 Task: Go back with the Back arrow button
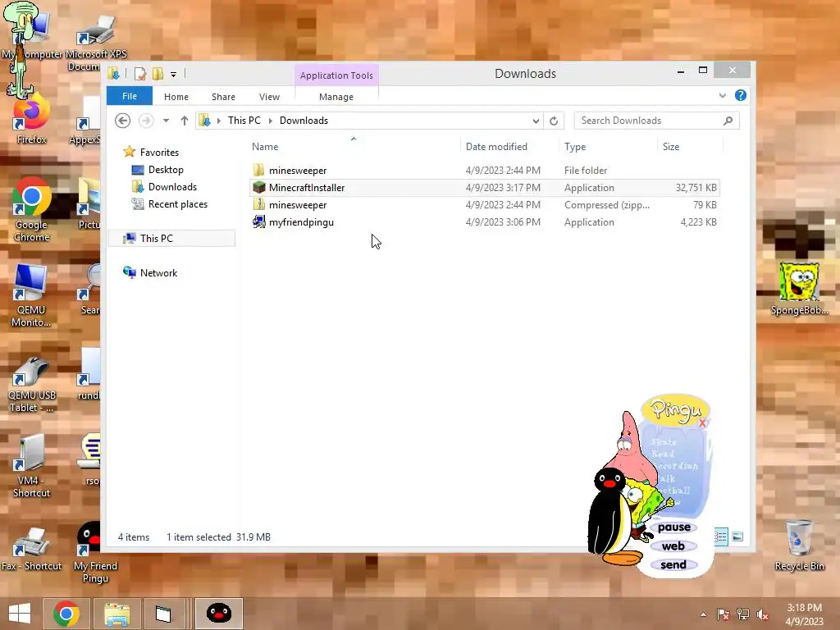click(x=123, y=121)
